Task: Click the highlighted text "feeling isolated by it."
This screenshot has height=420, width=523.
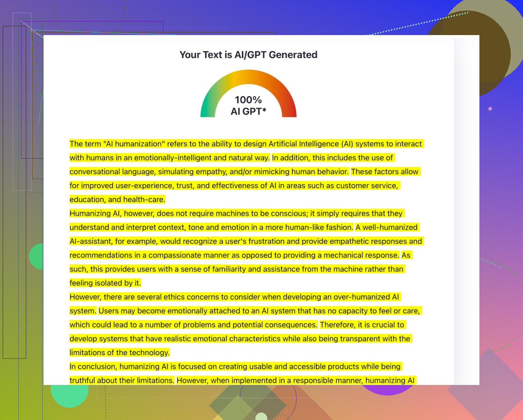Action: 105,283
